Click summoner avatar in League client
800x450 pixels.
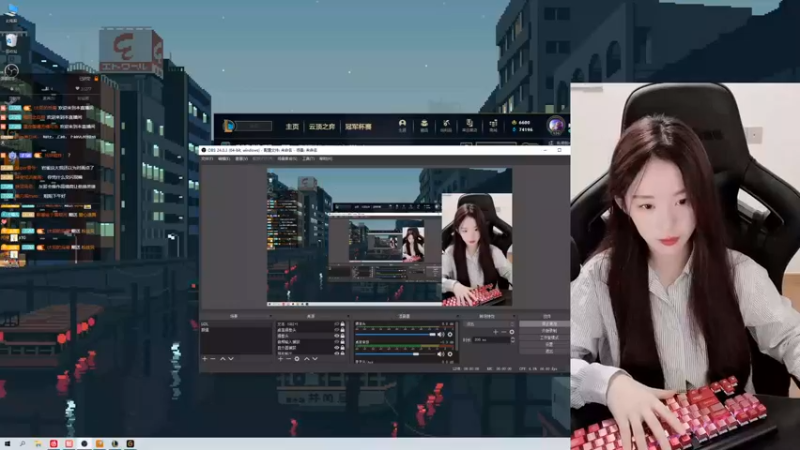(556, 126)
